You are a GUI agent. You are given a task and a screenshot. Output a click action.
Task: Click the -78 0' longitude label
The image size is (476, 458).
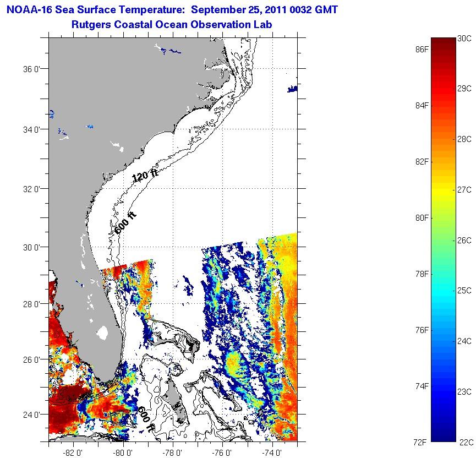click(172, 453)
